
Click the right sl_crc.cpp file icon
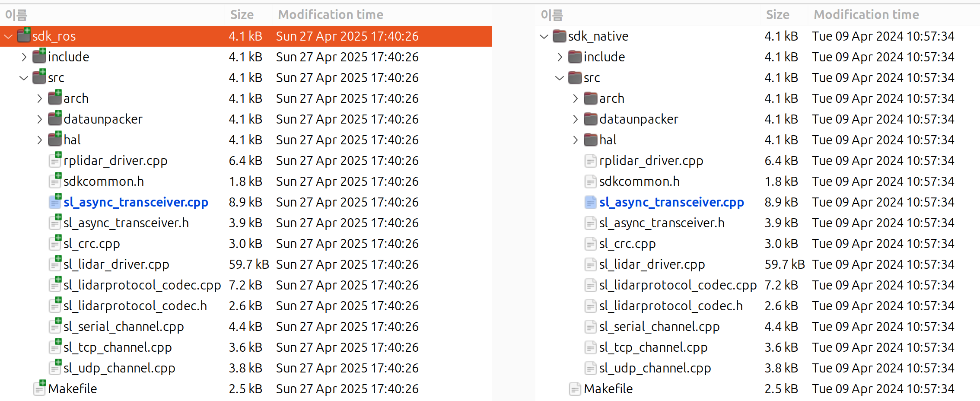591,244
